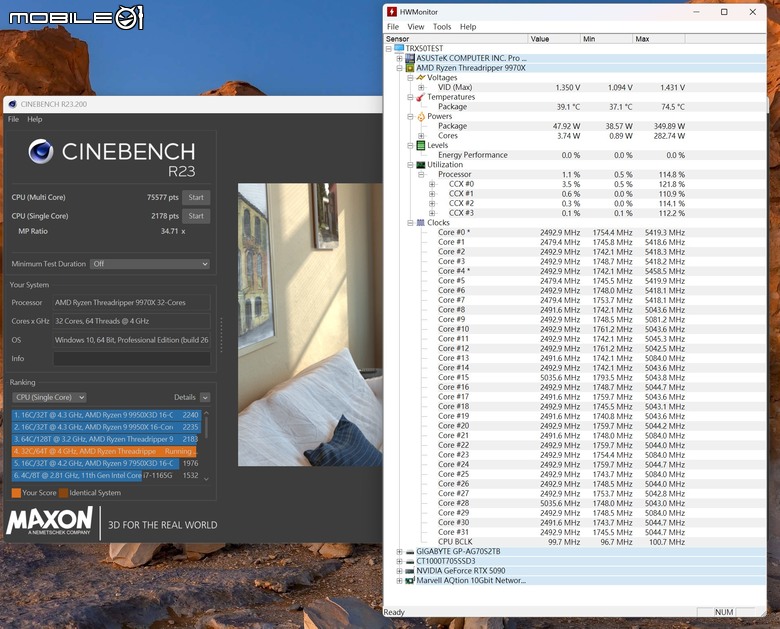The height and width of the screenshot is (629, 780).
Task: Click the Levels green icon
Action: click(421, 145)
